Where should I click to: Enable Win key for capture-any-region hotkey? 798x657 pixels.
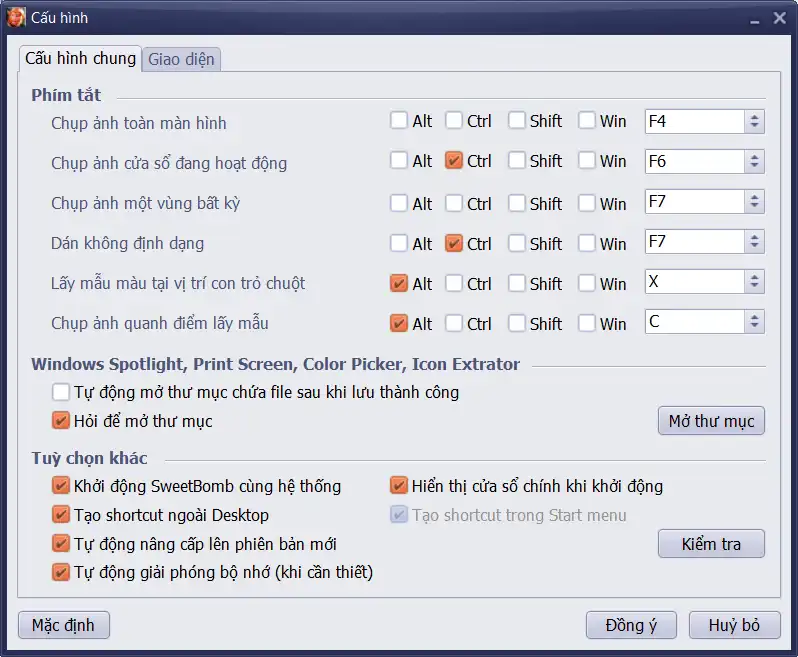(587, 203)
